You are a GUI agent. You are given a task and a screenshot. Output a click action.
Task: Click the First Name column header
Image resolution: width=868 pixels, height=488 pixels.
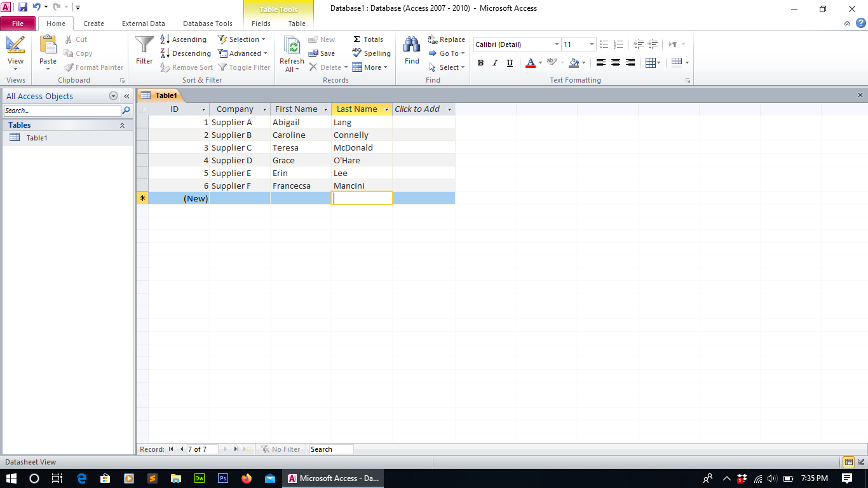pos(301,109)
